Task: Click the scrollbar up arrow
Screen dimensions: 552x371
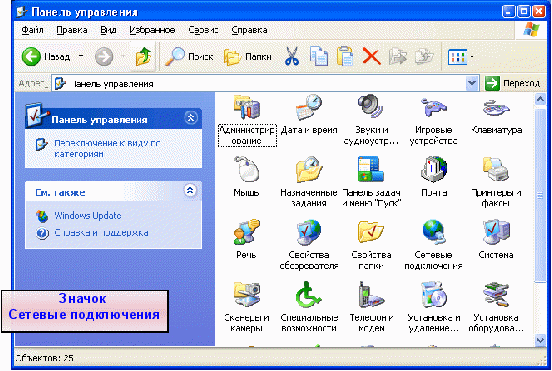Action: (x=540, y=99)
